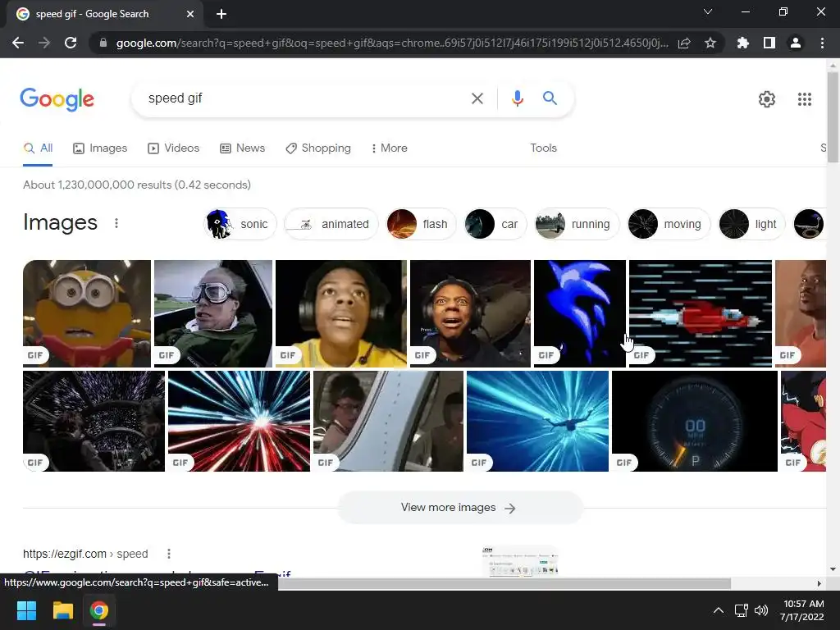Click Chrome icon in taskbar
The width and height of the screenshot is (840, 630).
click(x=99, y=610)
